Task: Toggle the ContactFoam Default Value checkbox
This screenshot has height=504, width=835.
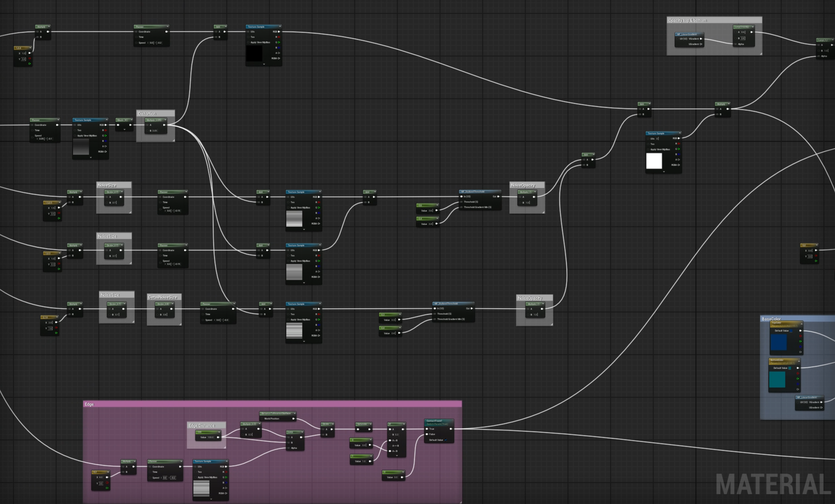Action: (446, 440)
